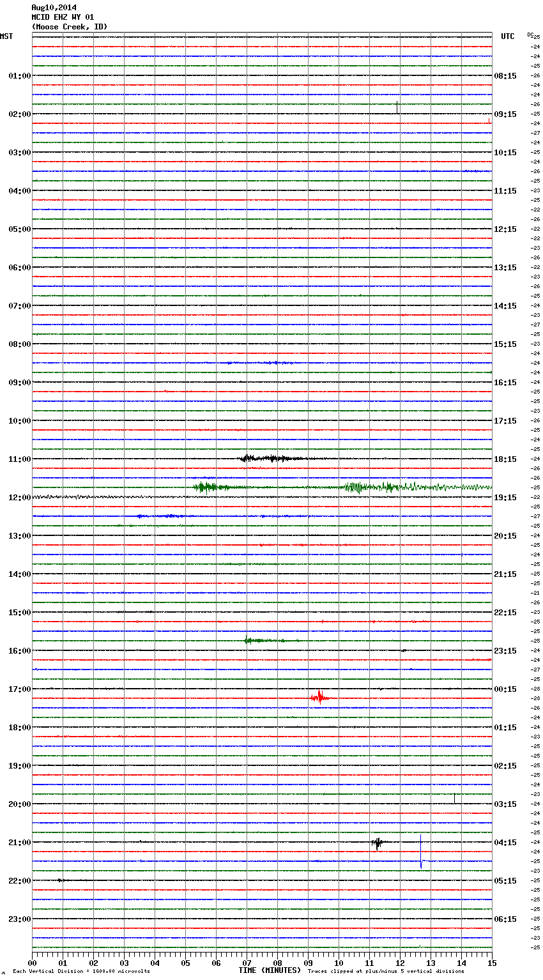Select the 03:00 MST time label
543x980 pixels.
point(19,153)
